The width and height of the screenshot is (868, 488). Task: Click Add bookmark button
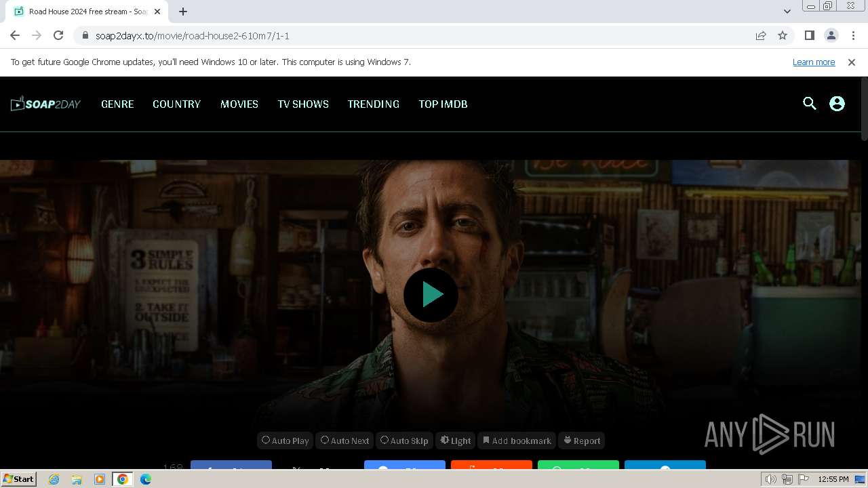point(517,441)
